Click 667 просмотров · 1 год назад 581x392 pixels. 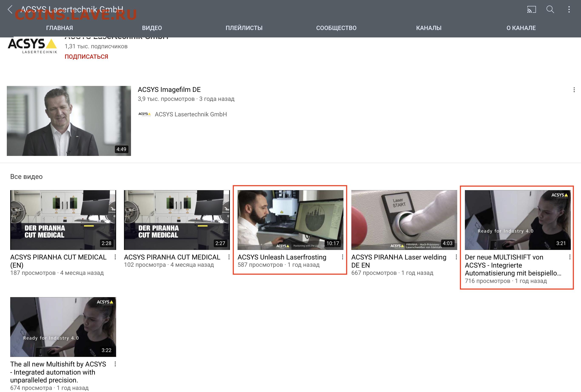[x=392, y=273]
